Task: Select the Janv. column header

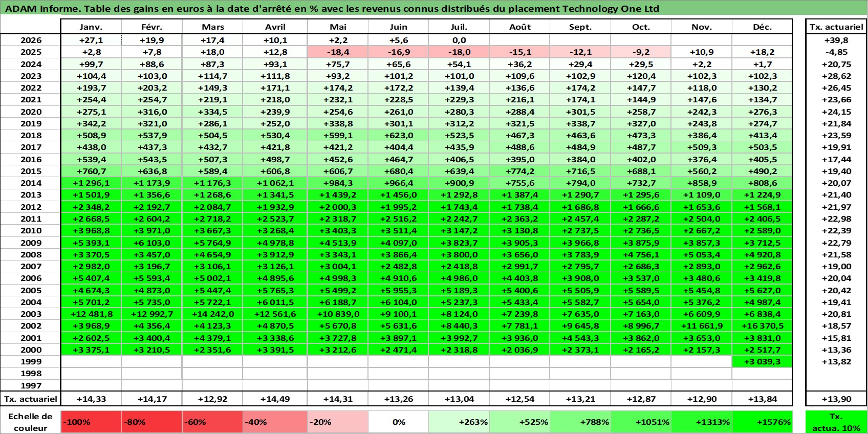Action: point(91,27)
